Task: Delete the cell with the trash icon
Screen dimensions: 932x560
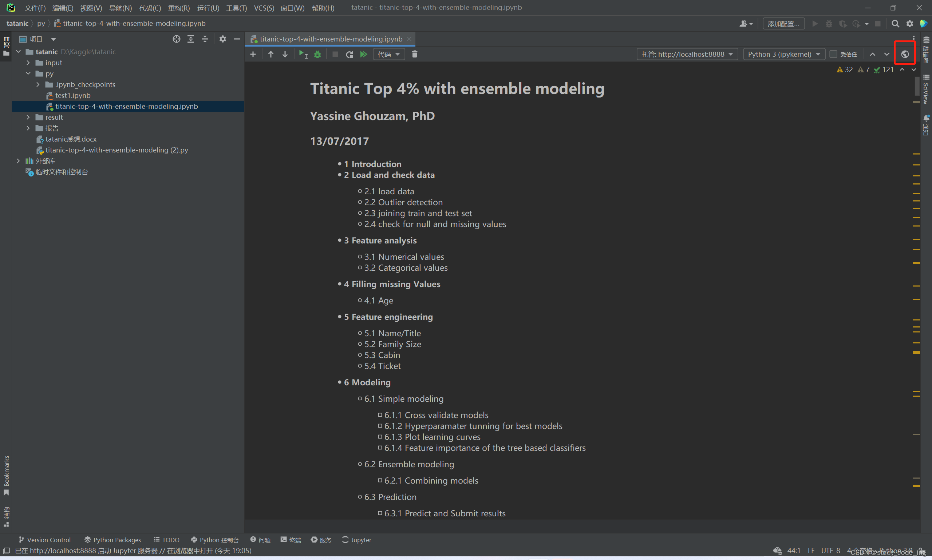Action: pos(414,54)
